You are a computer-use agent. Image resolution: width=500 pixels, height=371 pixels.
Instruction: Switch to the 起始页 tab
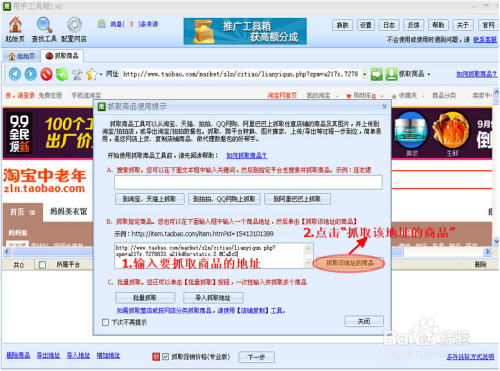[x=22, y=56]
